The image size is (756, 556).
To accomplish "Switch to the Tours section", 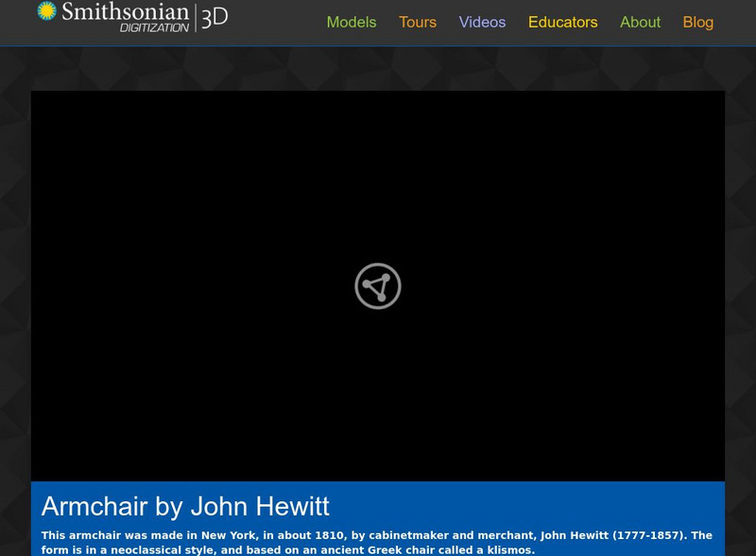I will tap(418, 22).
